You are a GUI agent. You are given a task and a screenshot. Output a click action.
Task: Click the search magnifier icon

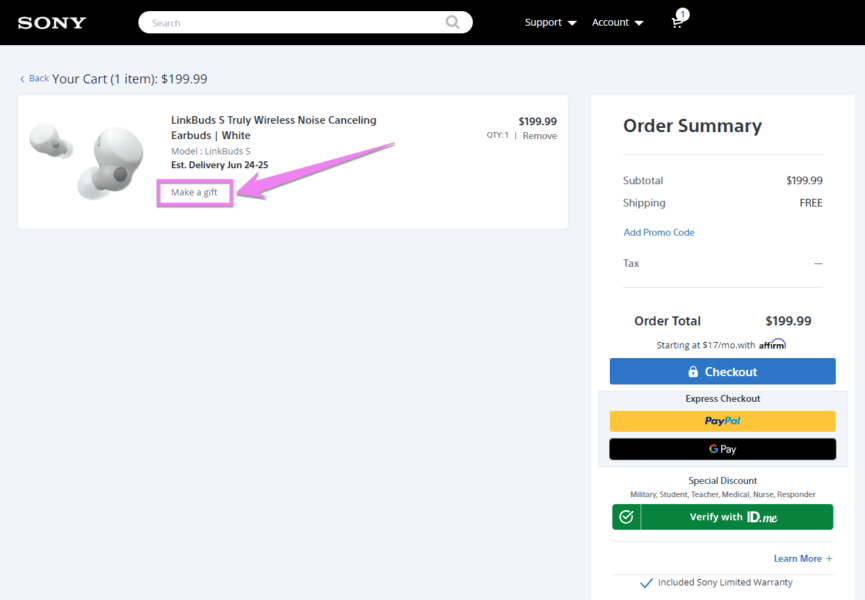coord(452,22)
